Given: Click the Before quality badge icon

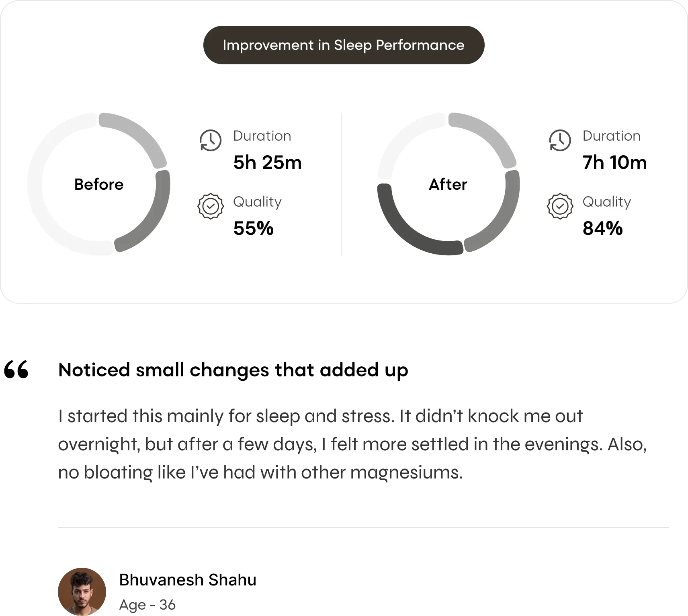Looking at the screenshot, I should click(211, 206).
